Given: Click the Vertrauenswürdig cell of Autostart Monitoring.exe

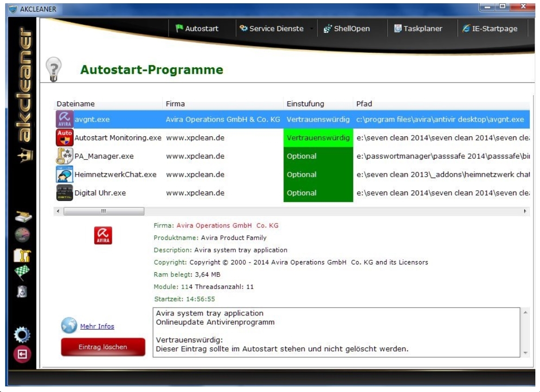Looking at the screenshot, I should tap(318, 138).
